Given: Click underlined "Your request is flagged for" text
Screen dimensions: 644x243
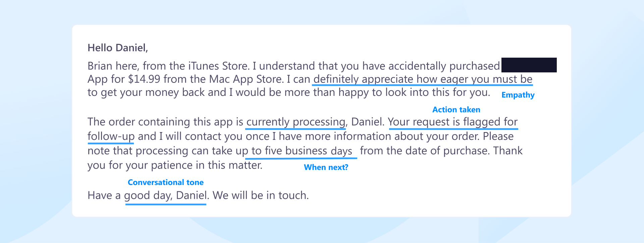Looking at the screenshot, I should pyautogui.click(x=453, y=122).
